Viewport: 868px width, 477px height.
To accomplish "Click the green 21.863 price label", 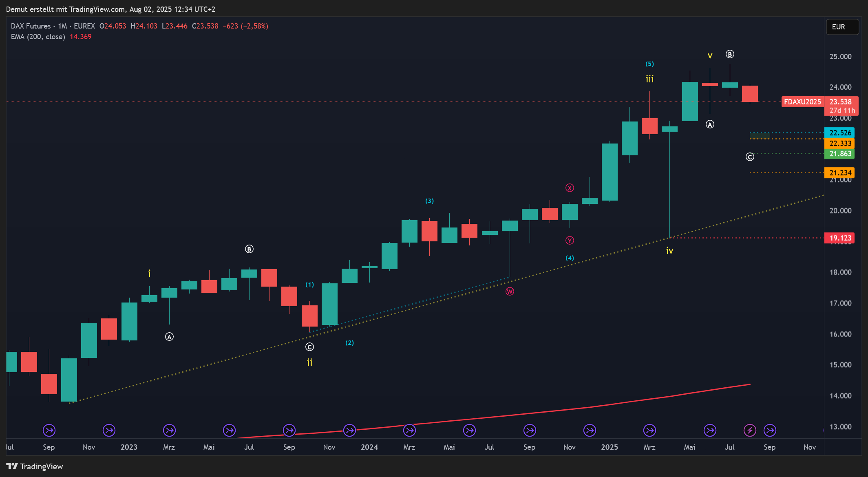I will click(x=840, y=154).
